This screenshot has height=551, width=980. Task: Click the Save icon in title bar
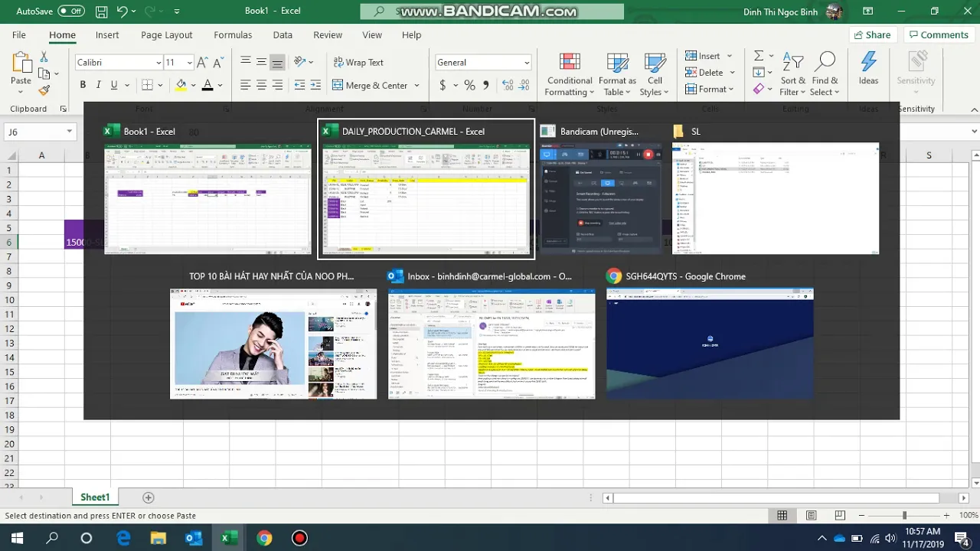101,11
